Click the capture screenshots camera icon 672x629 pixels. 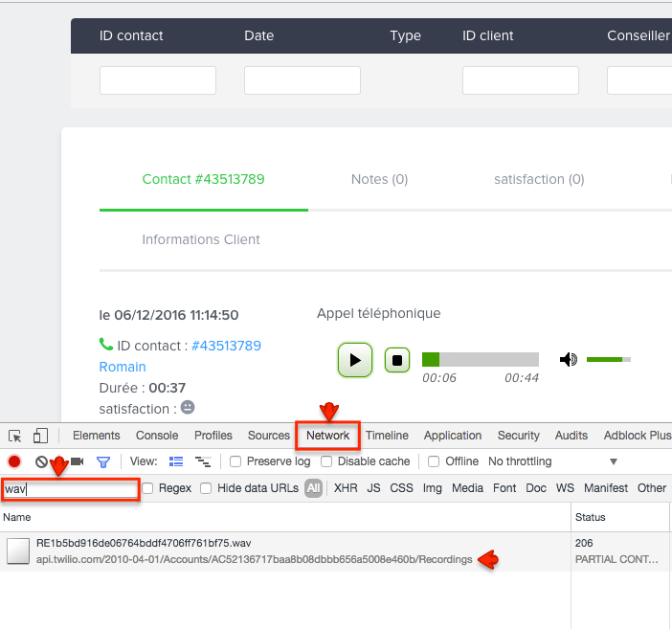pyautogui.click(x=78, y=461)
